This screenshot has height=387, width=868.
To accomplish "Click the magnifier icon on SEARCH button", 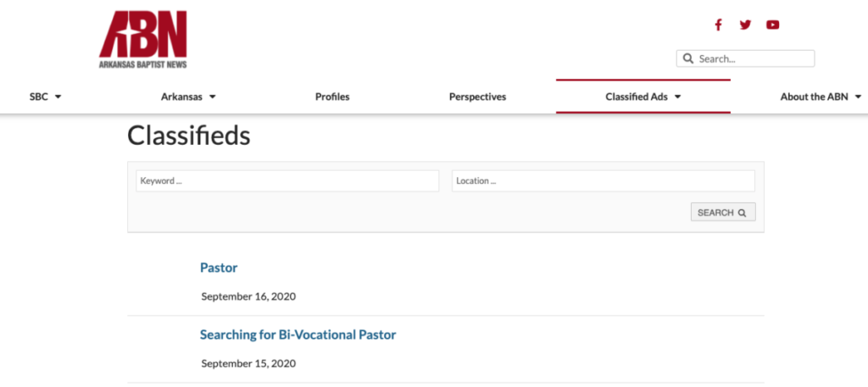I will [x=742, y=213].
